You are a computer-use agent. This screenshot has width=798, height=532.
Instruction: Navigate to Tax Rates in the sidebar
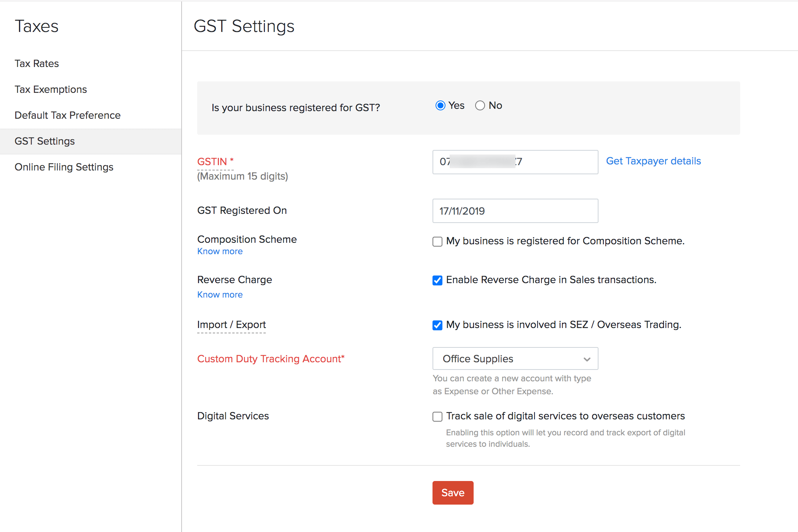click(x=36, y=64)
